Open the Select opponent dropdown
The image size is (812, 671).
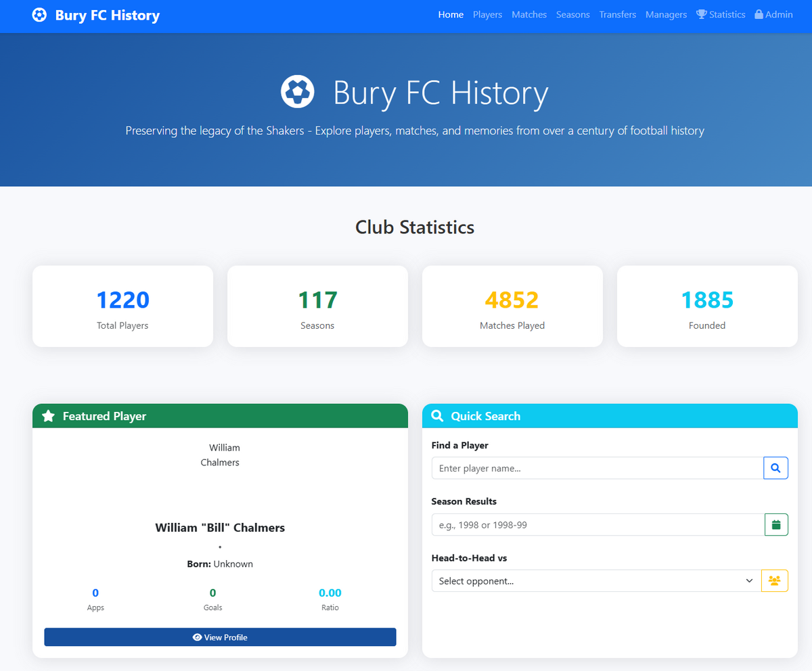click(x=597, y=580)
